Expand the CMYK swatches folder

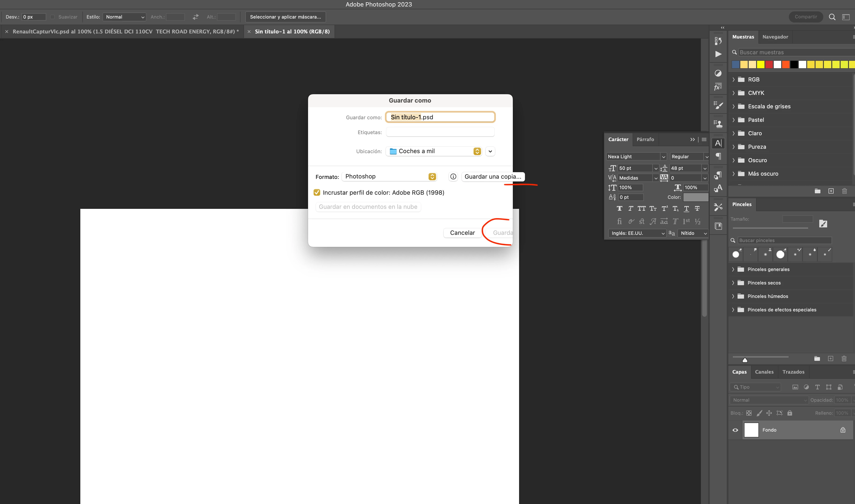[x=733, y=93]
